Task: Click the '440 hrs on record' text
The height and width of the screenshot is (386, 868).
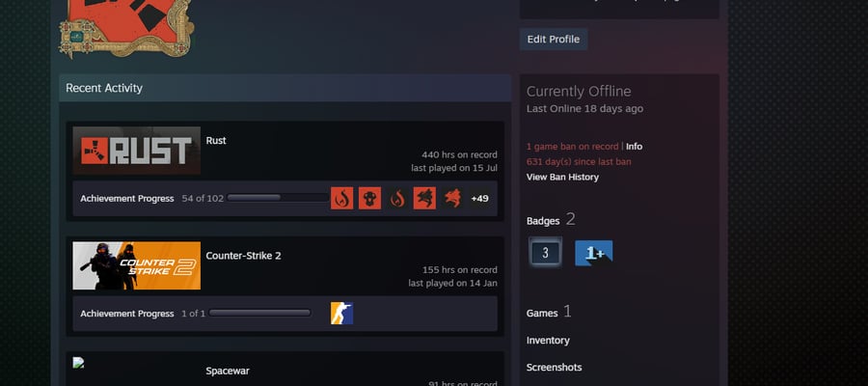Action: (x=459, y=155)
